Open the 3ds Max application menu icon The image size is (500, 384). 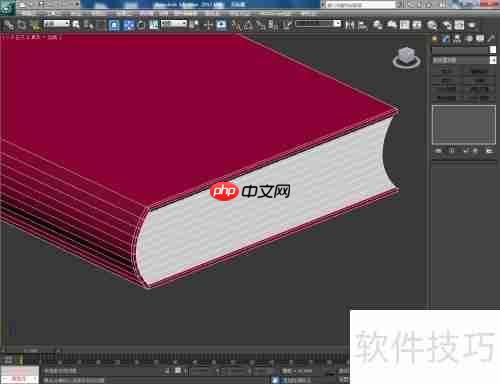7,7
